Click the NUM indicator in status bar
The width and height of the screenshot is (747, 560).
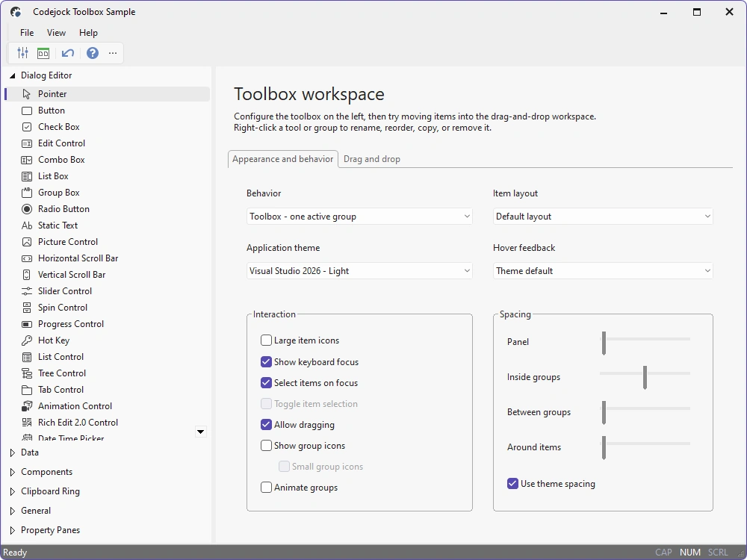click(689, 553)
